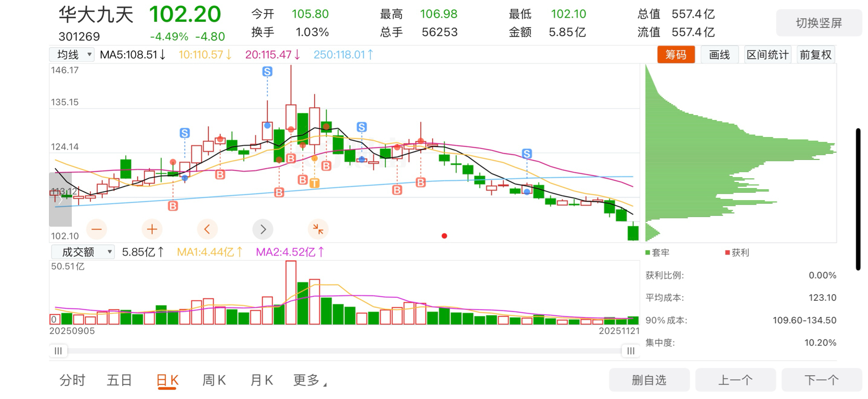
Task: Click 切换竖屏 to switch to portrait
Action: click(819, 23)
